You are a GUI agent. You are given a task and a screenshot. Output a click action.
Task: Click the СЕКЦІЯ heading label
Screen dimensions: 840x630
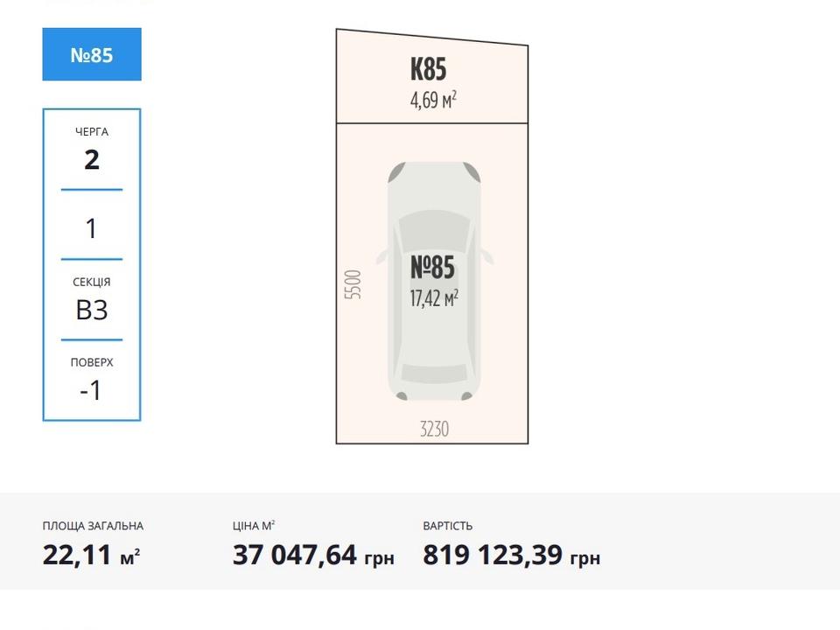pyautogui.click(x=92, y=282)
